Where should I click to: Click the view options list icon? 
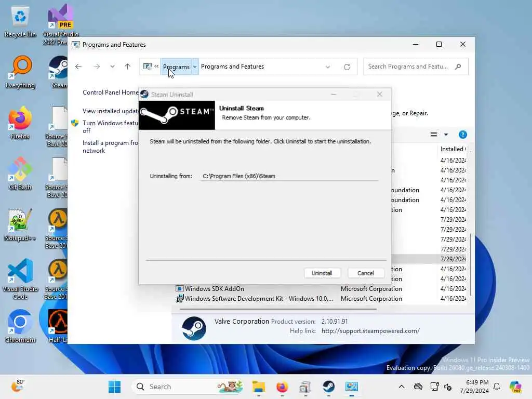click(434, 135)
